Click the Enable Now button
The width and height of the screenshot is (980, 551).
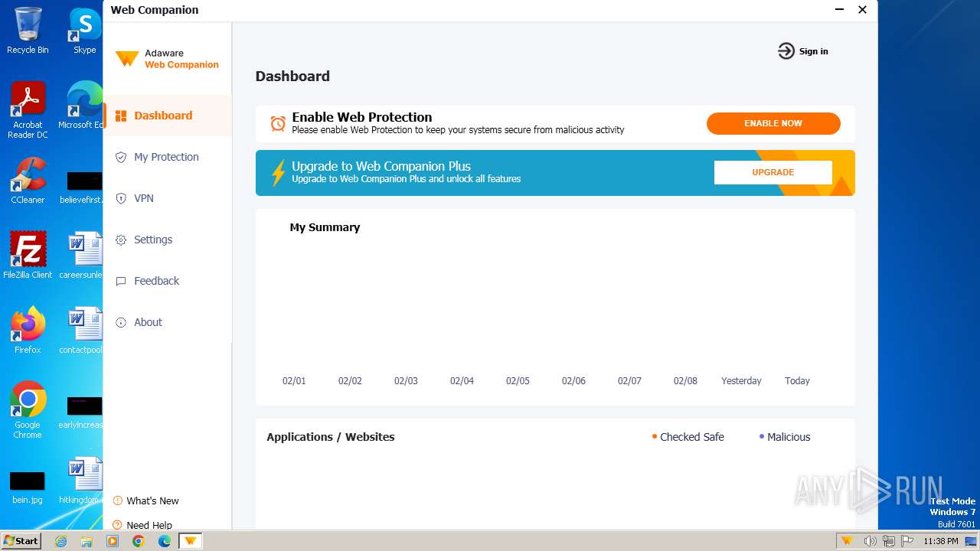[x=773, y=123]
